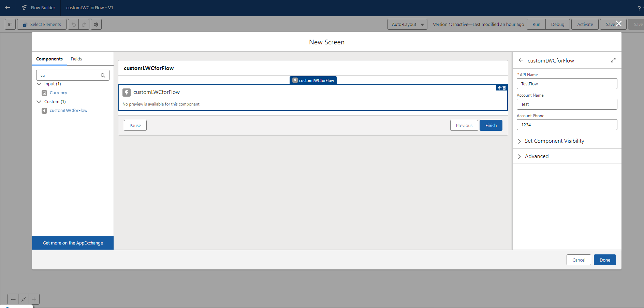Open Get more on the AppExchange
Screen dimensions: 644x308
[x=73, y=243]
